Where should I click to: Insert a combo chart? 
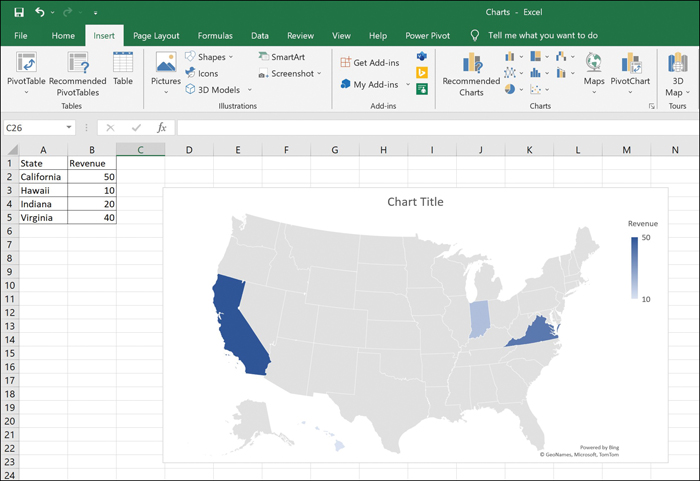pos(561,73)
